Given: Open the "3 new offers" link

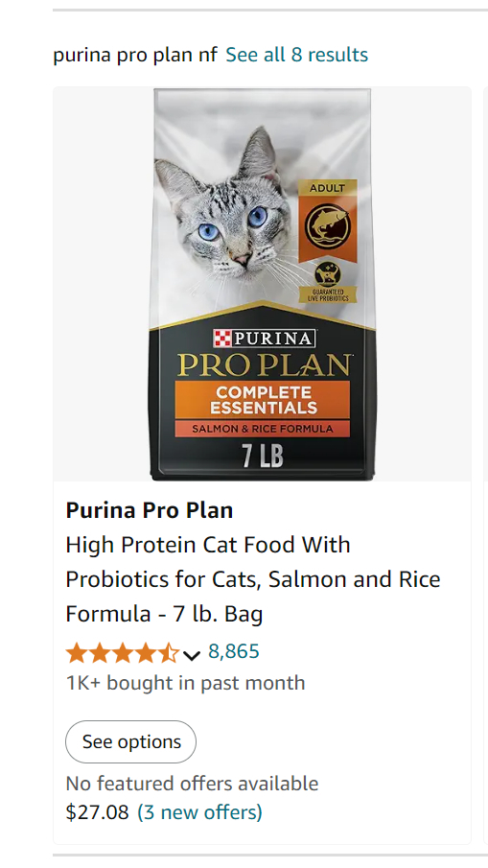Looking at the screenshot, I should click(199, 812).
